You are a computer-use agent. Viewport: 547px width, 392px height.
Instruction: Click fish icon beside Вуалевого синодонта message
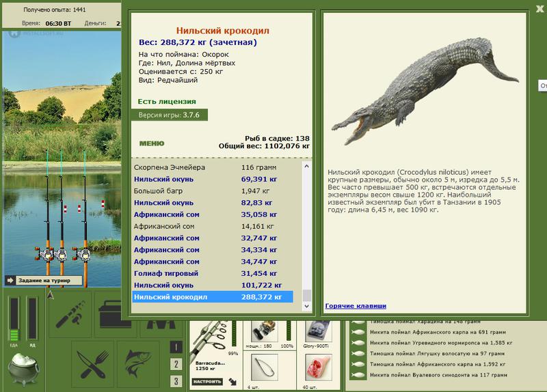(x=358, y=375)
